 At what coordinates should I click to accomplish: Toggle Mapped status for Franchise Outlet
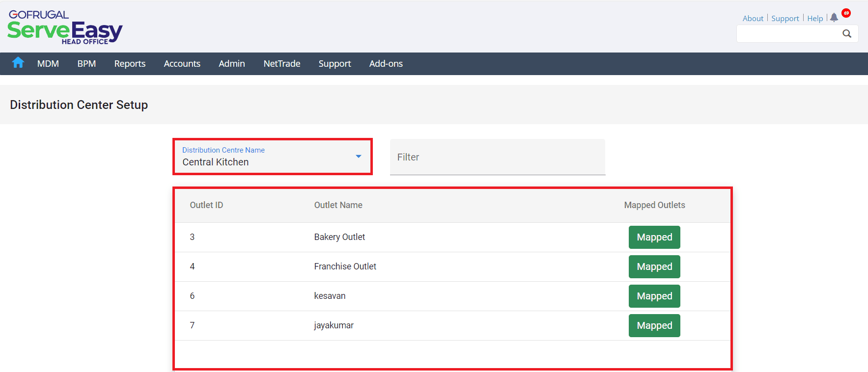(654, 267)
